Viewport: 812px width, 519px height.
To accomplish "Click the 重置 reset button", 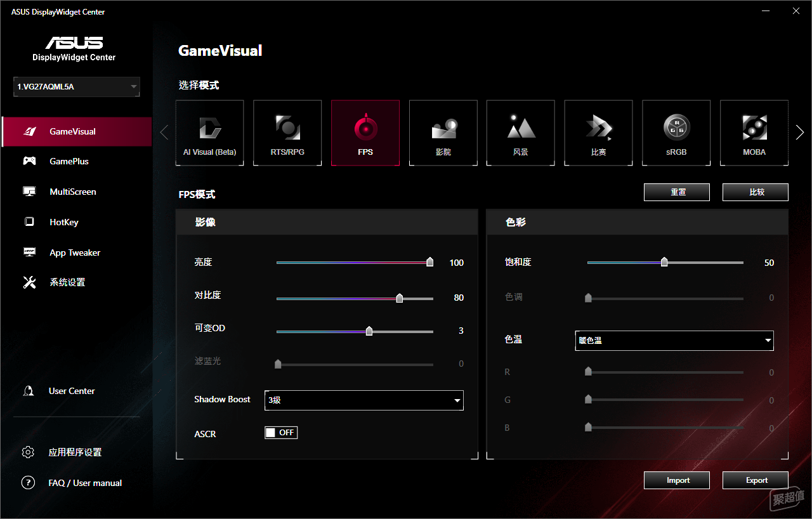I will pos(677,192).
